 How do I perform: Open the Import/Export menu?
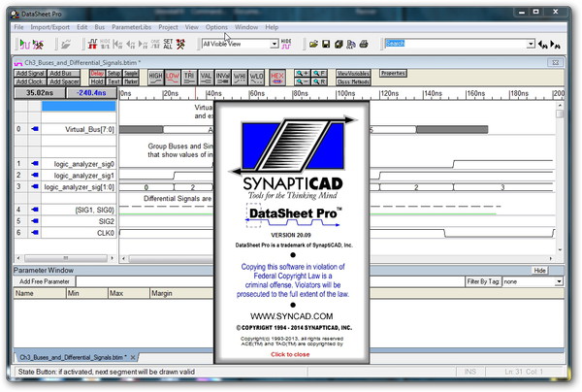[49, 27]
